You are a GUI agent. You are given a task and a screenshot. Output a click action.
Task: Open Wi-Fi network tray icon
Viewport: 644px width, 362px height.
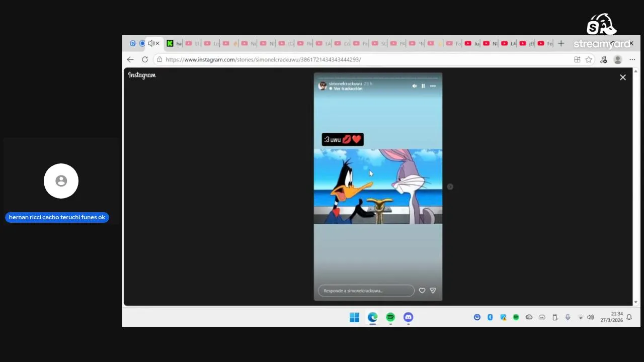point(581,317)
